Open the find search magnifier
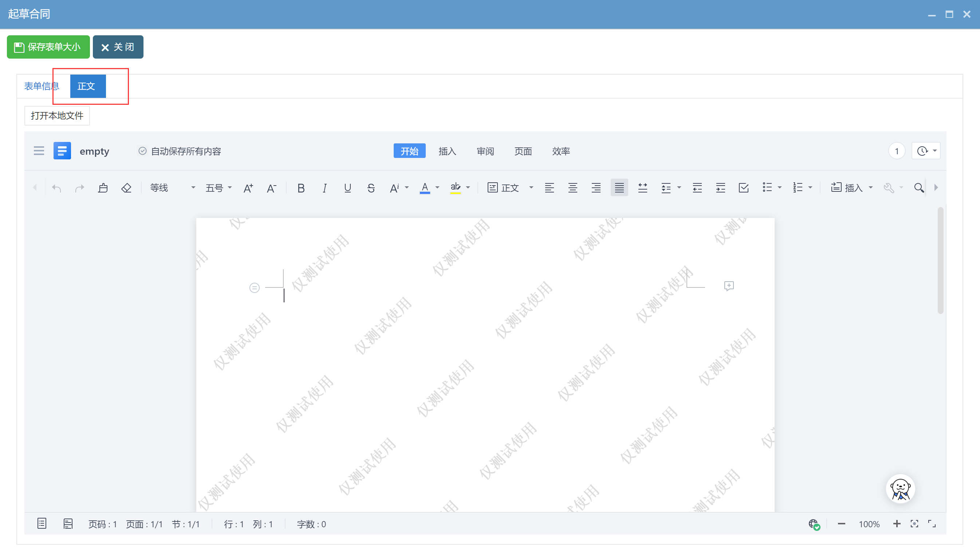Image resolution: width=980 pixels, height=560 pixels. pos(919,188)
